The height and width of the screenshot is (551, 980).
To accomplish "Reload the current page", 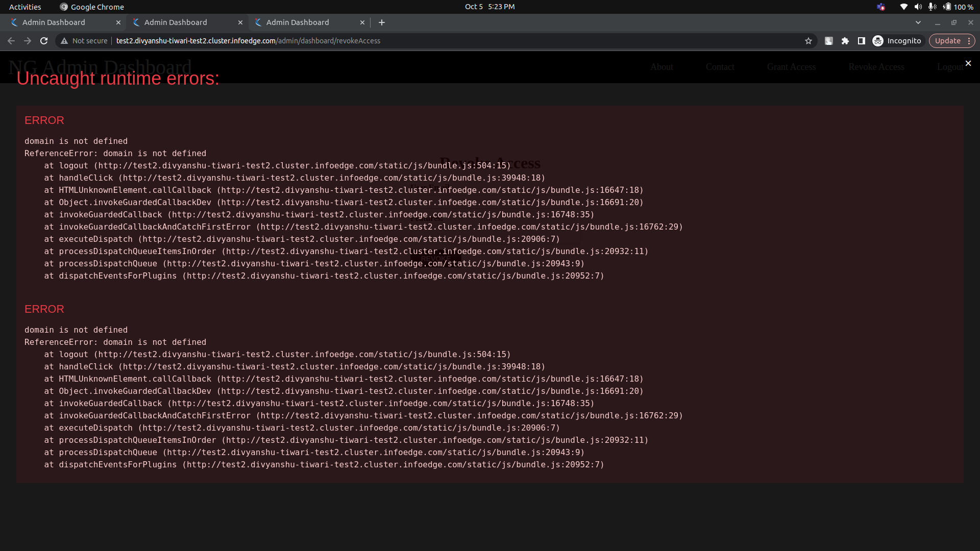I will tap(44, 41).
